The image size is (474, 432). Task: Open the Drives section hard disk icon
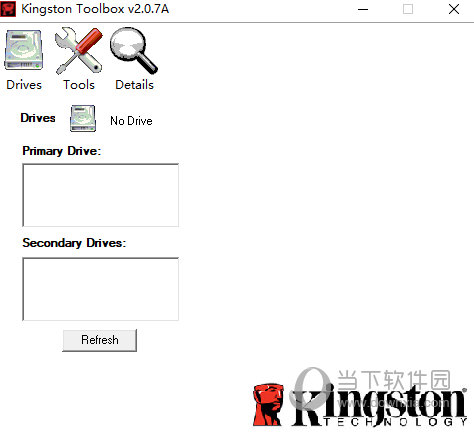click(x=24, y=50)
